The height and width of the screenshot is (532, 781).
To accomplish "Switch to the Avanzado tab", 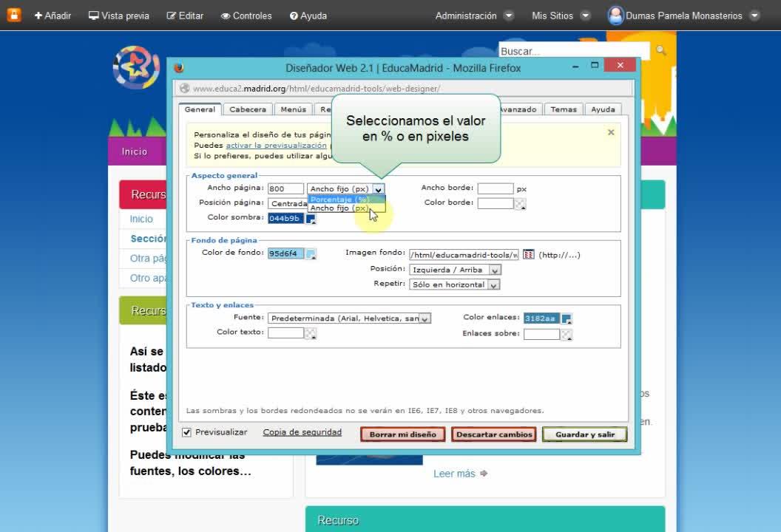I will (x=518, y=109).
